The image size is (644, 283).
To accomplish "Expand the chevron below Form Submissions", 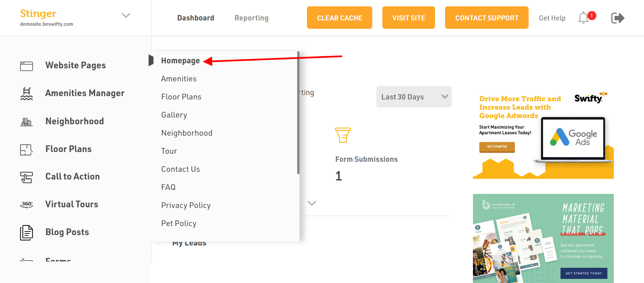I will 312,203.
